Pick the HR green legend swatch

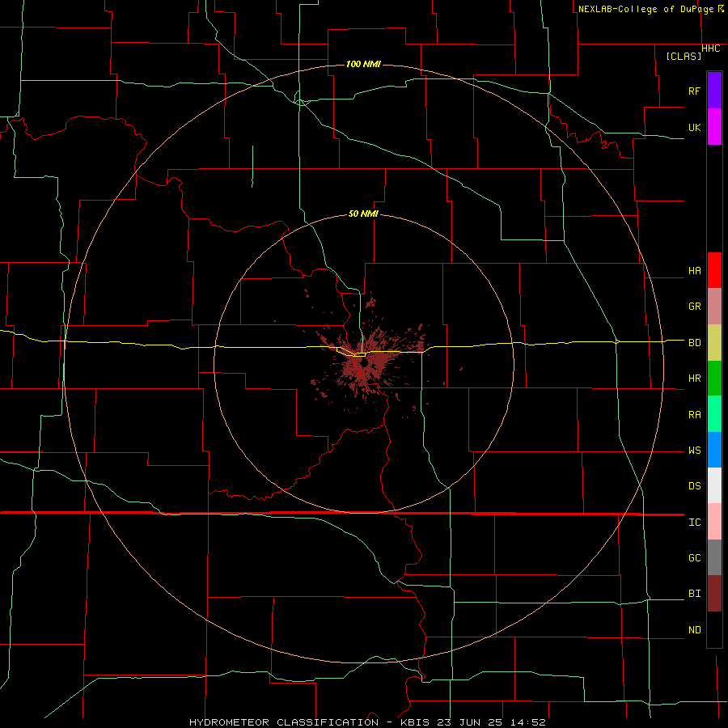[714, 378]
